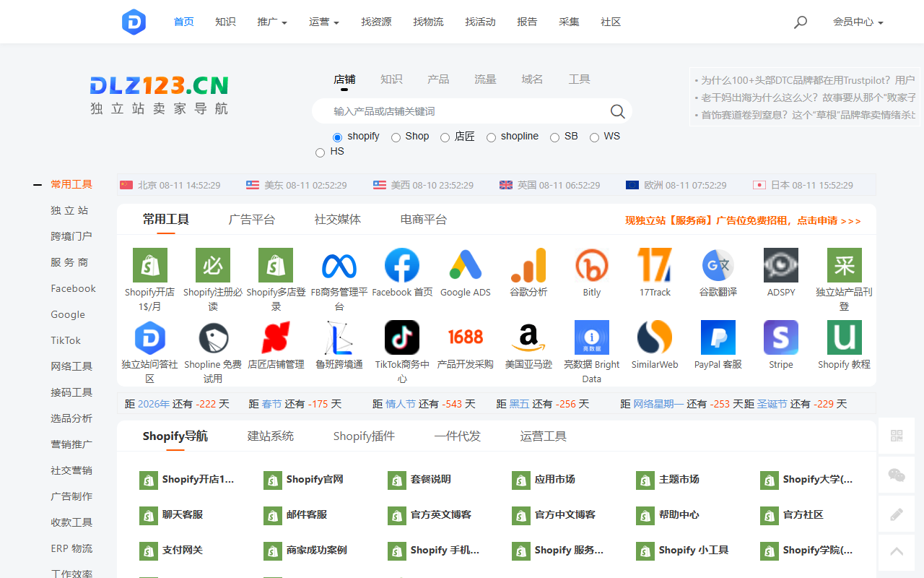The height and width of the screenshot is (578, 924).
Task: Open the 官方中文博客 link
Action: coord(554,515)
